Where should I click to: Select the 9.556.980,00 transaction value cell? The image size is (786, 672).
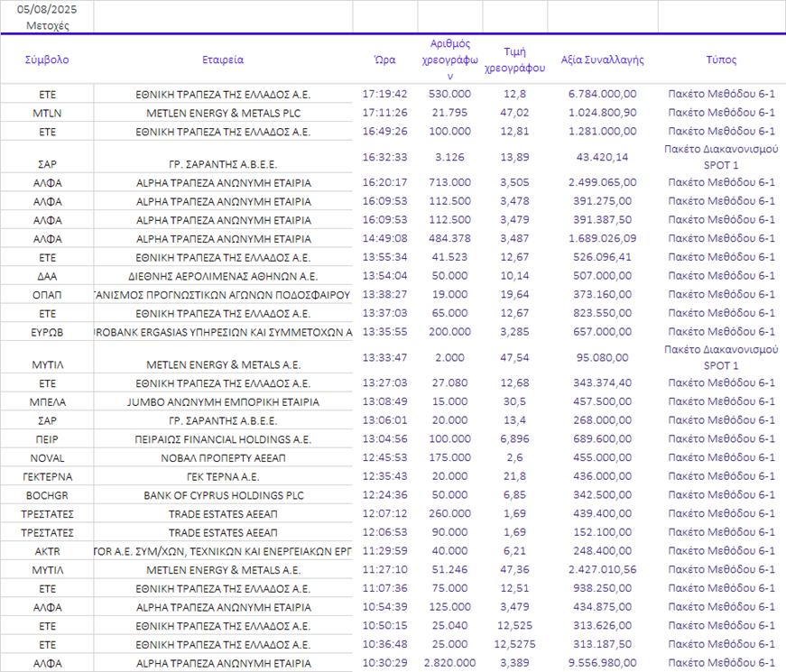602,663
